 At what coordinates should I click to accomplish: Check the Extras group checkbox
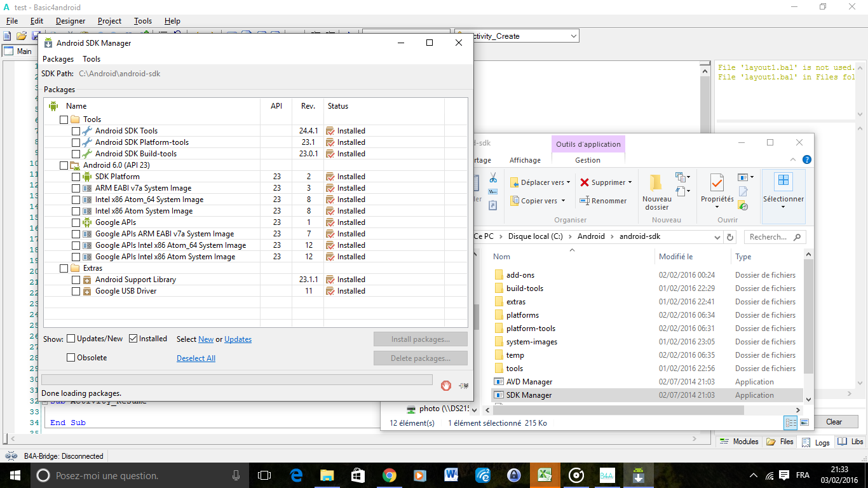pyautogui.click(x=64, y=268)
